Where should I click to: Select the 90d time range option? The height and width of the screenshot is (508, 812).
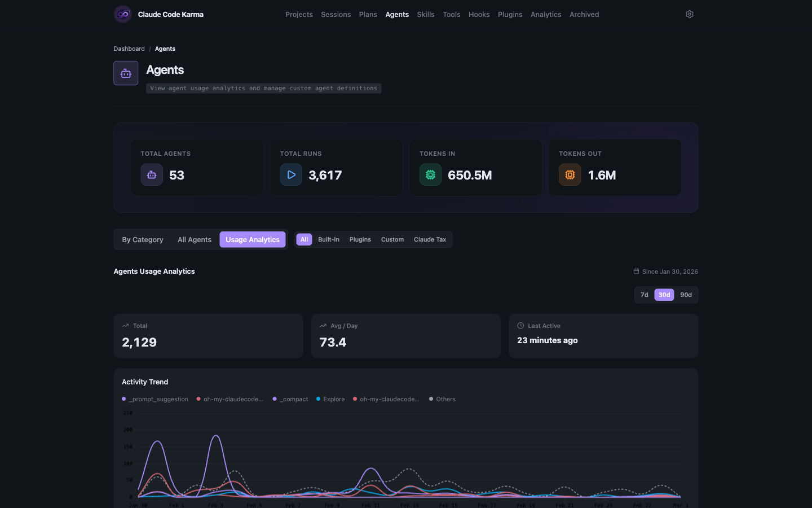(x=686, y=295)
